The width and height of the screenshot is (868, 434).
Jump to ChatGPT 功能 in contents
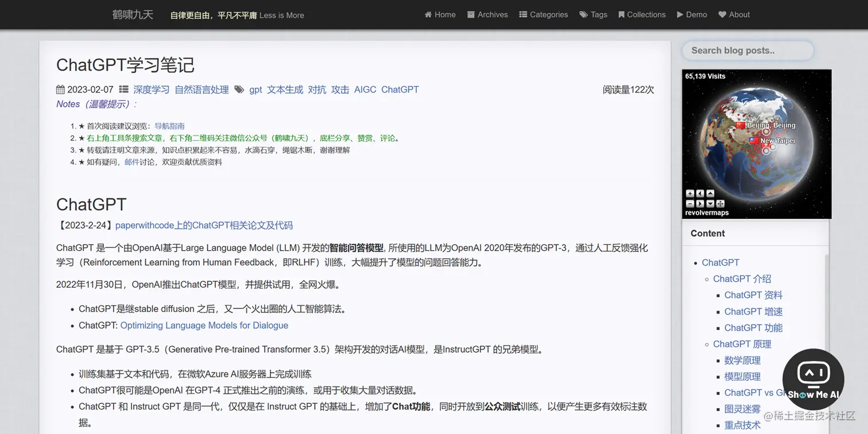click(x=753, y=328)
